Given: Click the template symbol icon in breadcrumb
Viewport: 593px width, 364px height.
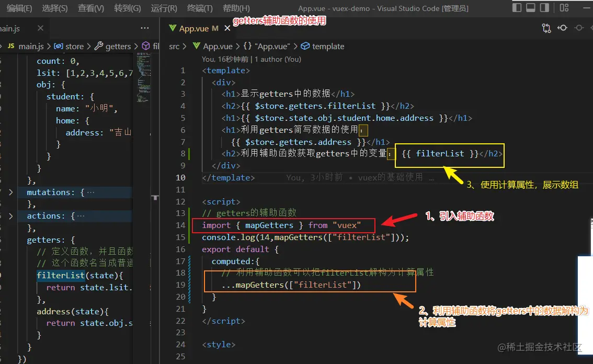Looking at the screenshot, I should pyautogui.click(x=305, y=46).
